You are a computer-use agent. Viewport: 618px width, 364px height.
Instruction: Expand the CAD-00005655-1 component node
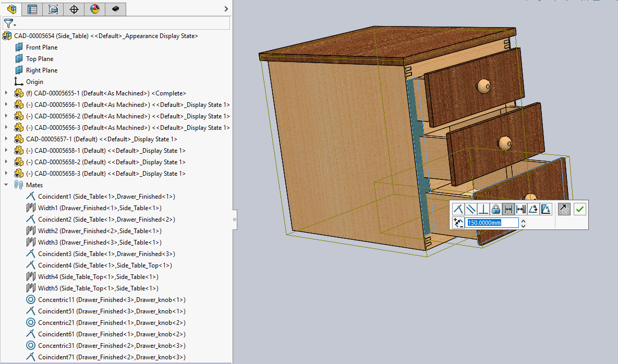(6, 93)
